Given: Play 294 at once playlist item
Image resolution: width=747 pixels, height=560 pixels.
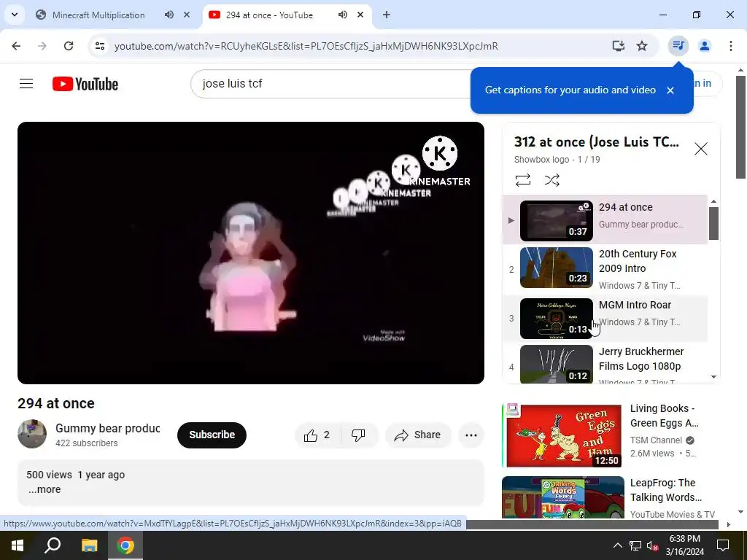Looking at the screenshot, I should 605,219.
